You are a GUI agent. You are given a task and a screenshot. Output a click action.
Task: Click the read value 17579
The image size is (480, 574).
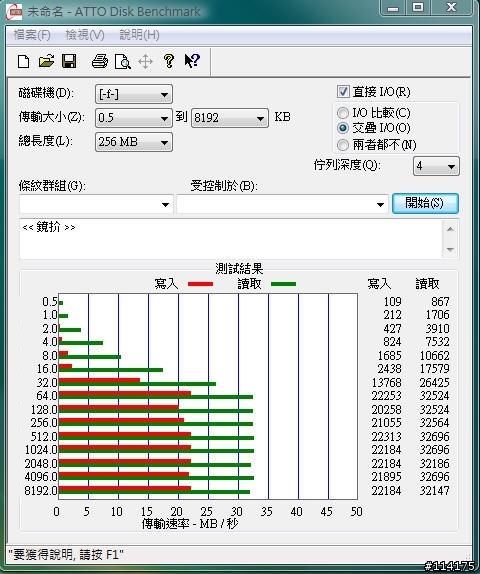[x=434, y=369]
